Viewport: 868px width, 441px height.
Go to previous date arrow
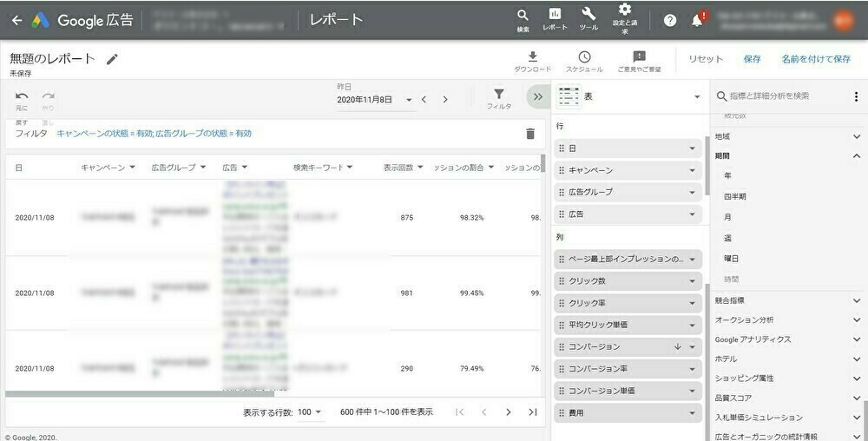(x=424, y=100)
